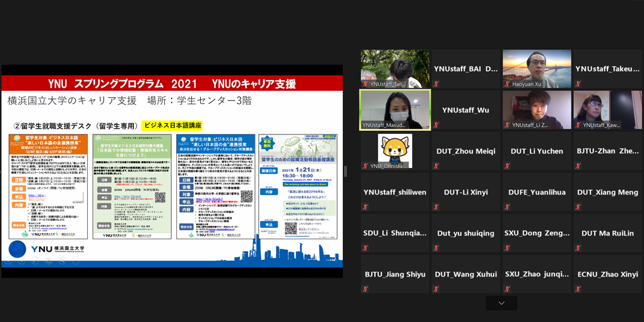Click the ECNU_Zhao Xinyi participant name

pyautogui.click(x=608, y=275)
